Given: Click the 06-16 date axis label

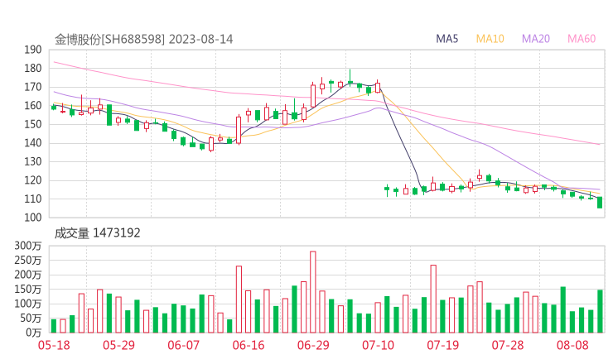Looking at the screenshot, I should click(249, 345).
